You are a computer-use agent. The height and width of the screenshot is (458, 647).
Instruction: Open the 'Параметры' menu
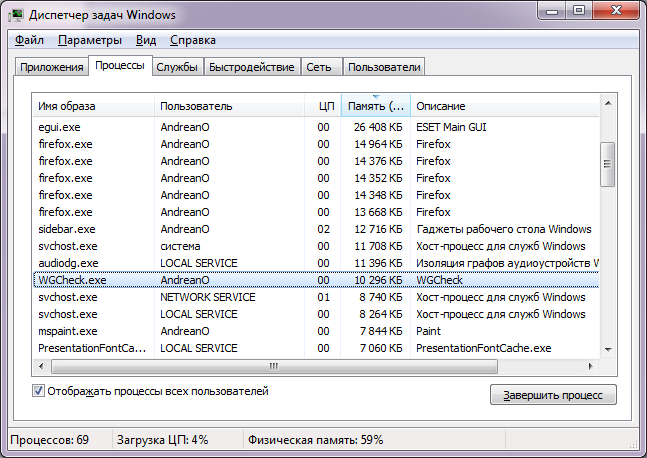(90, 40)
